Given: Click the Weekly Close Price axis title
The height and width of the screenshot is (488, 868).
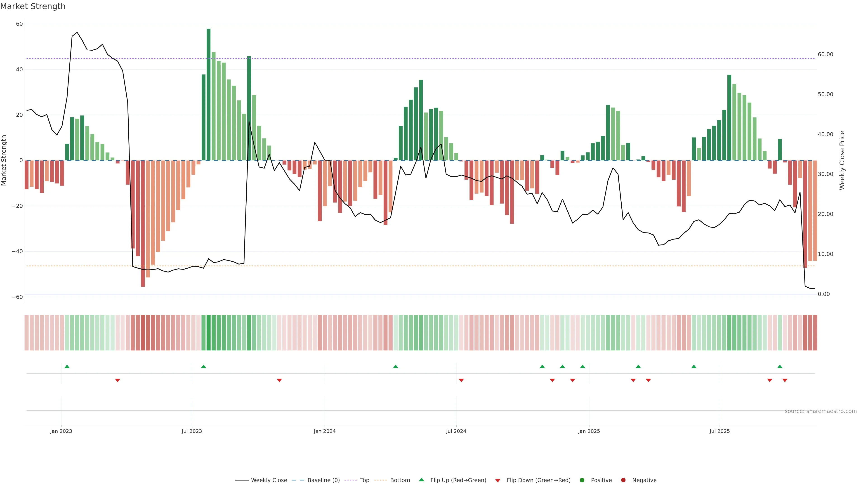Looking at the screenshot, I should tap(842, 160).
